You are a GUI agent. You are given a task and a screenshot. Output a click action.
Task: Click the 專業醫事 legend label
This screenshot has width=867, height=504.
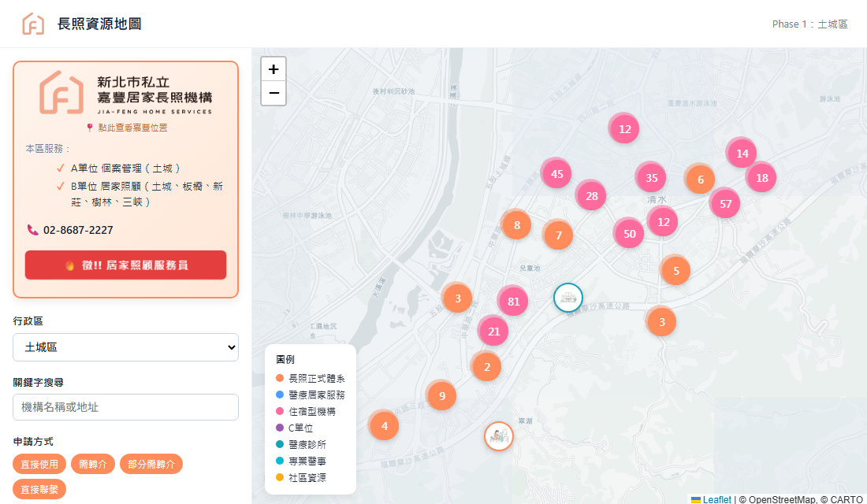coord(307,461)
